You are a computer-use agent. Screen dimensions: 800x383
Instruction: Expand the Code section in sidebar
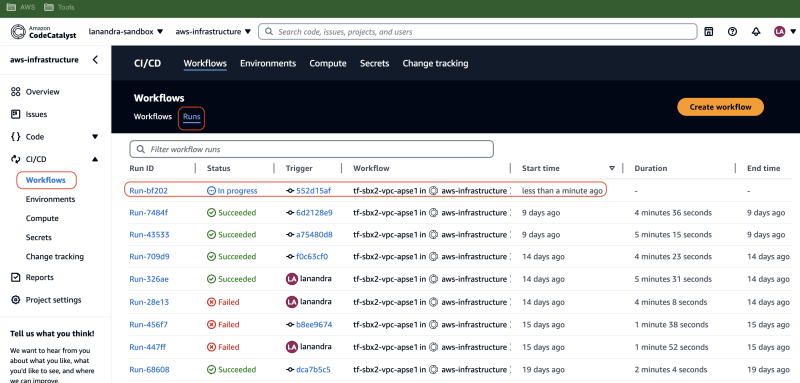point(95,137)
